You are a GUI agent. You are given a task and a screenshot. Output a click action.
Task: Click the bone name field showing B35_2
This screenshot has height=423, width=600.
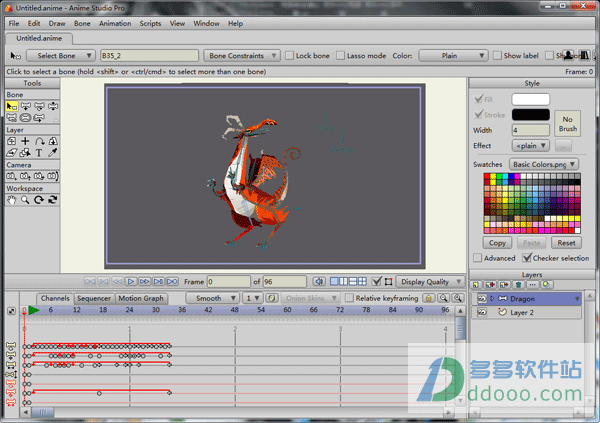[x=150, y=56]
